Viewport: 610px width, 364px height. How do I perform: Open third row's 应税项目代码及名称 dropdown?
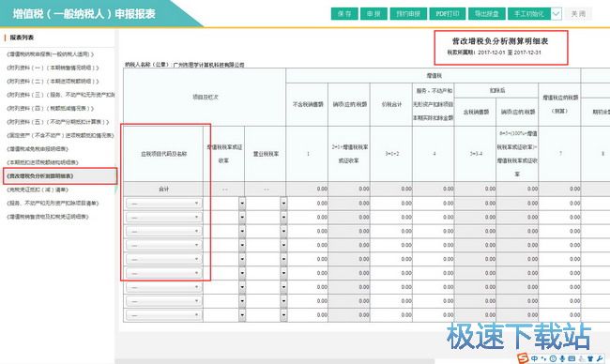[164, 232]
